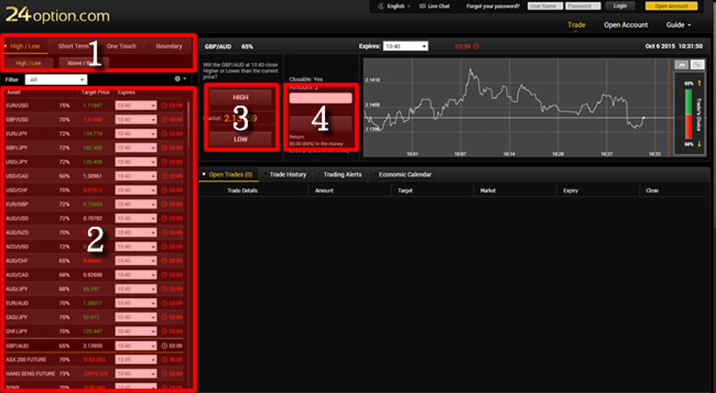Expand the Guide menu
The width and height of the screenshot is (716, 393).
pyautogui.click(x=678, y=25)
